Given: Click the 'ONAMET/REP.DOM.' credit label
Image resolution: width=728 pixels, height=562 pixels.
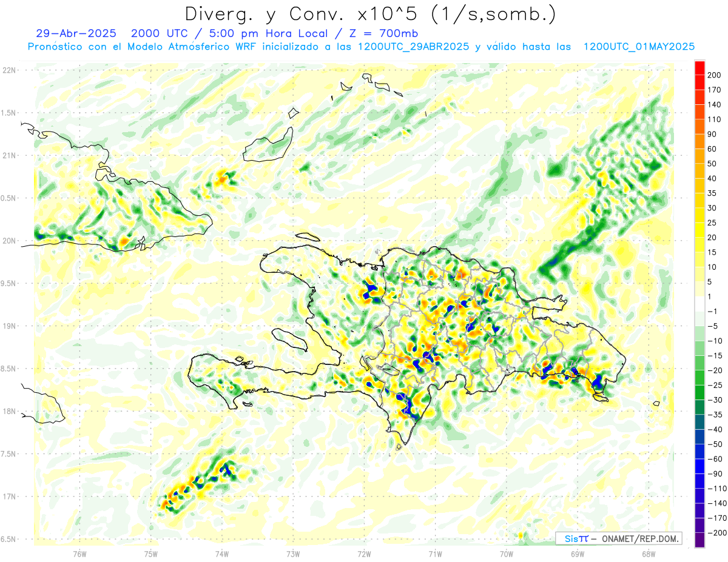Looking at the screenshot, I should click(639, 538).
